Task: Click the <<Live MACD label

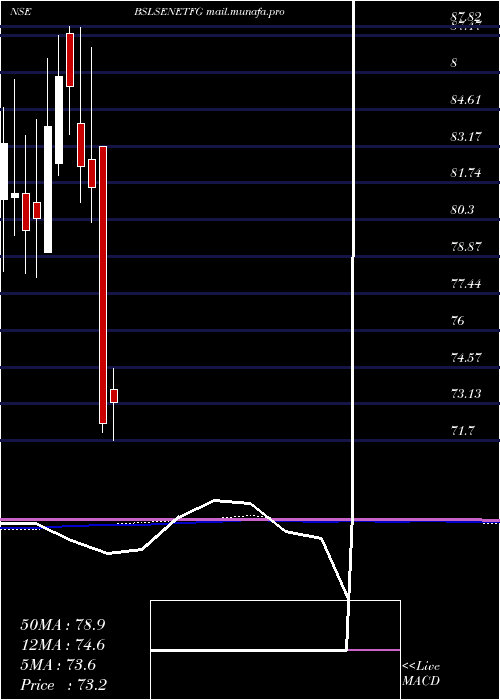Action: coord(421,674)
